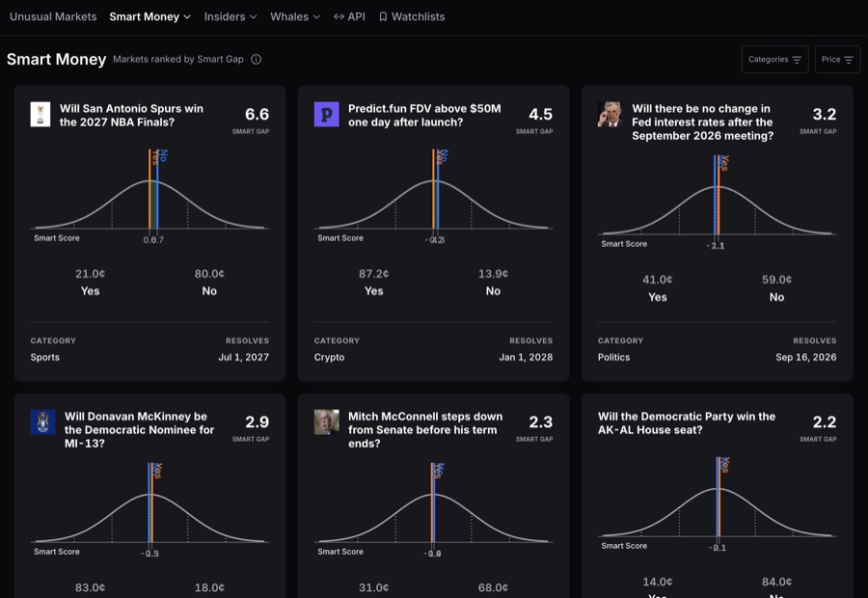
Task: Click the Fed interest rates market photo
Action: [x=610, y=114]
